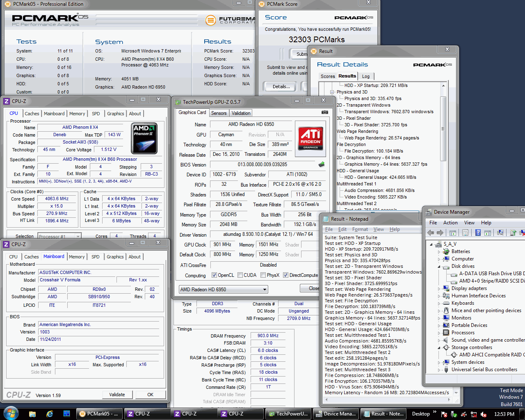Collapse the Storage controllers node in Device Manager
The width and height of the screenshot is (525, 420).
point(439,347)
